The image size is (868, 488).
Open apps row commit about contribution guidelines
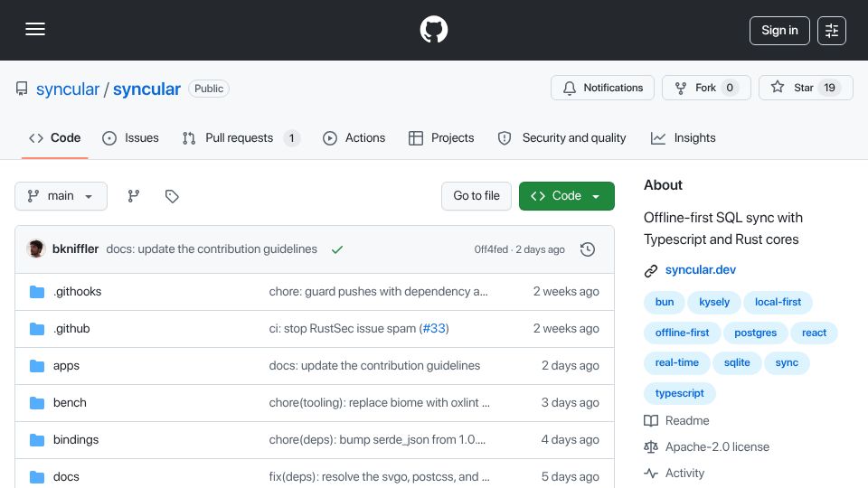(374, 366)
